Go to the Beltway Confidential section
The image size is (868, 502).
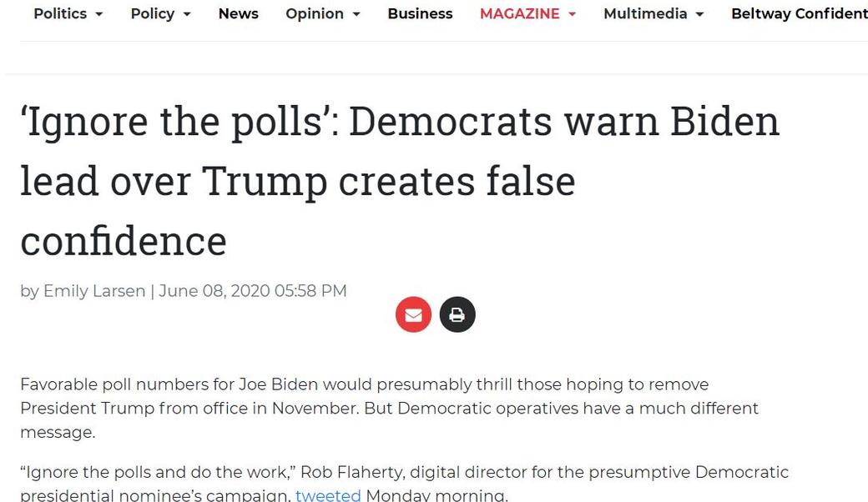click(x=799, y=13)
